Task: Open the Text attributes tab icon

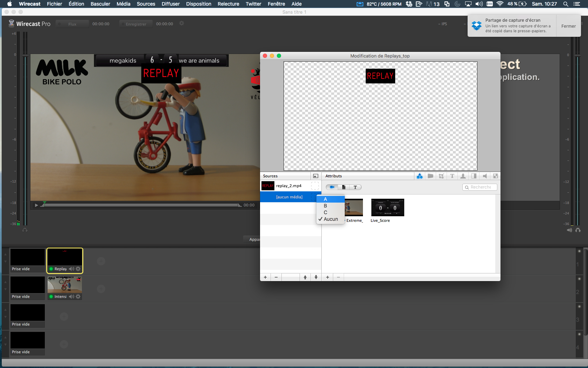Action: click(452, 176)
